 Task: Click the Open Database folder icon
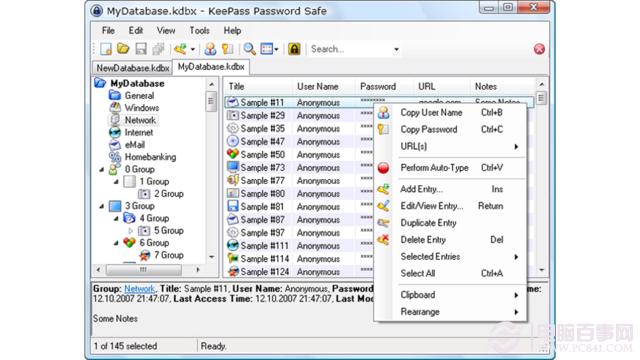(x=123, y=49)
